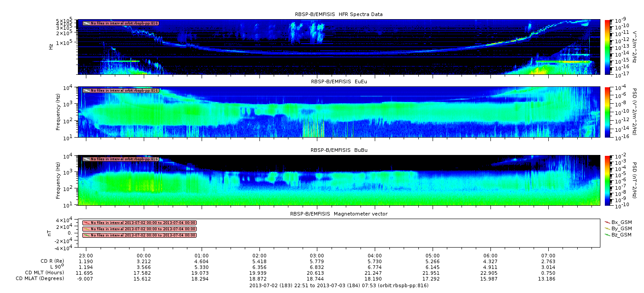The image size is (644, 293).
Task: Click the By_GSM legend line icon
Action: point(608,228)
